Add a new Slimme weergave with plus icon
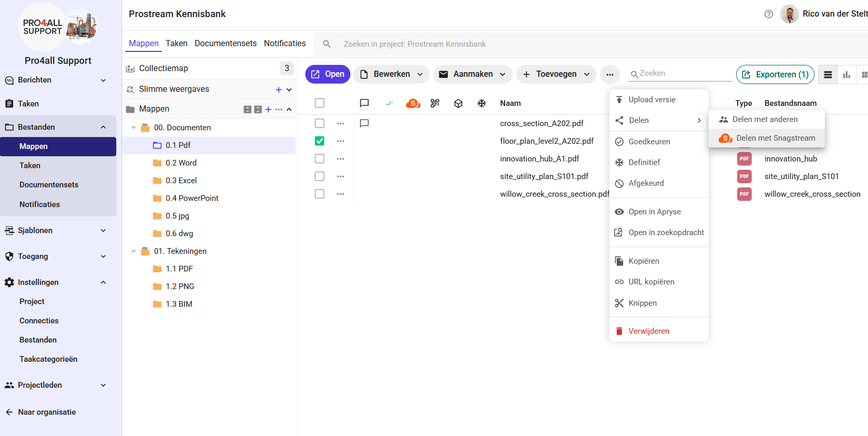868x436 pixels. (279, 90)
